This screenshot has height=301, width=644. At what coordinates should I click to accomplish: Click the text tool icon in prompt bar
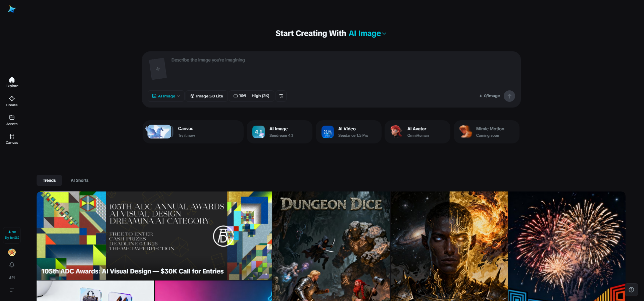tap(281, 96)
